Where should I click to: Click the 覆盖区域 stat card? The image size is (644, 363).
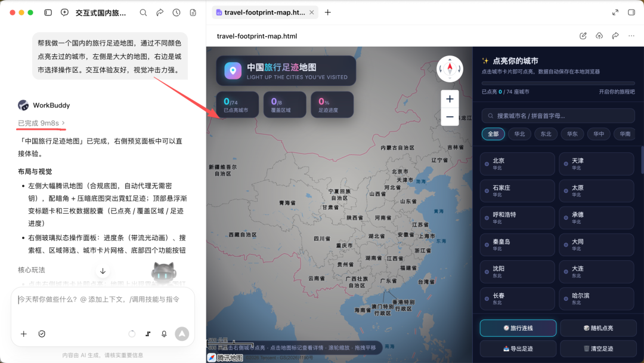(284, 104)
